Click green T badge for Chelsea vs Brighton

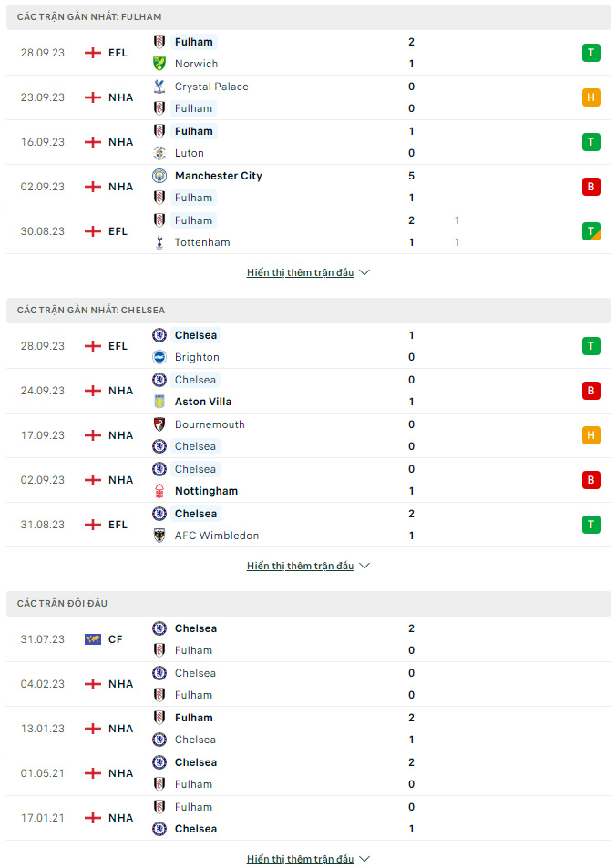point(591,346)
